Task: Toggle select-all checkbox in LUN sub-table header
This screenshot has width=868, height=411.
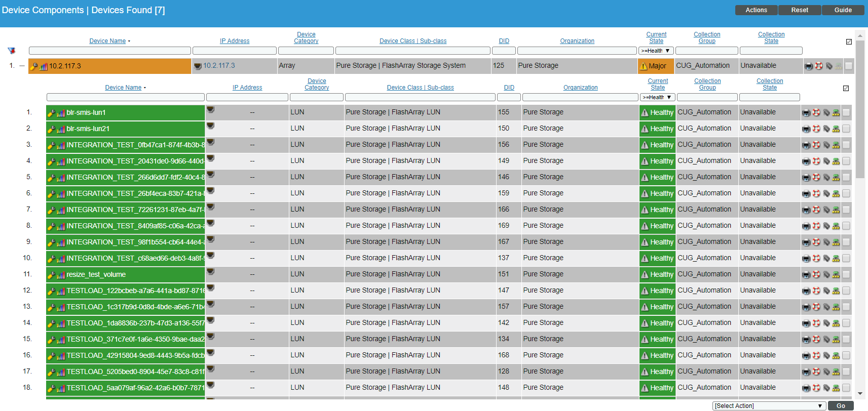Action: click(x=846, y=88)
